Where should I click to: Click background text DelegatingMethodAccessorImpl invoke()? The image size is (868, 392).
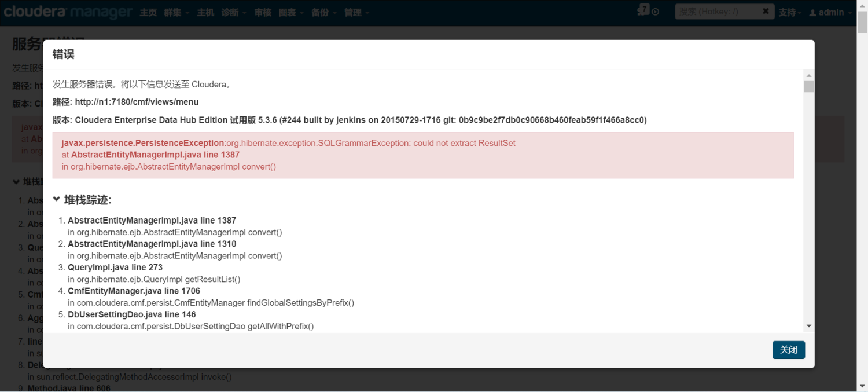click(x=130, y=377)
